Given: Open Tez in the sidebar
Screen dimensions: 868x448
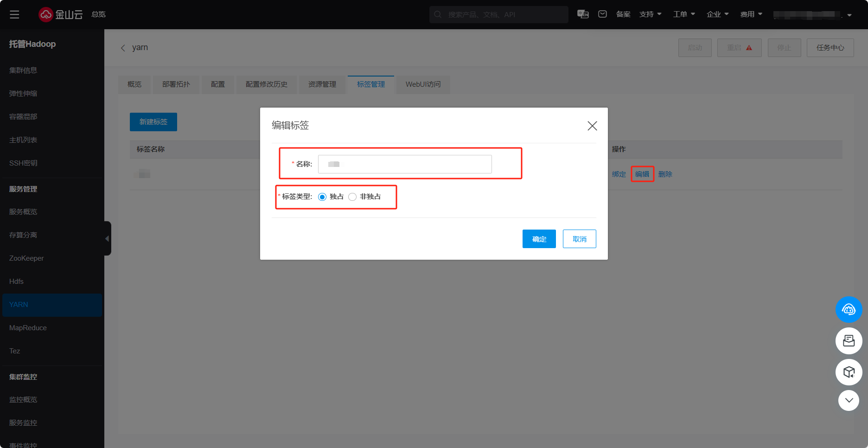Looking at the screenshot, I should click(14, 351).
